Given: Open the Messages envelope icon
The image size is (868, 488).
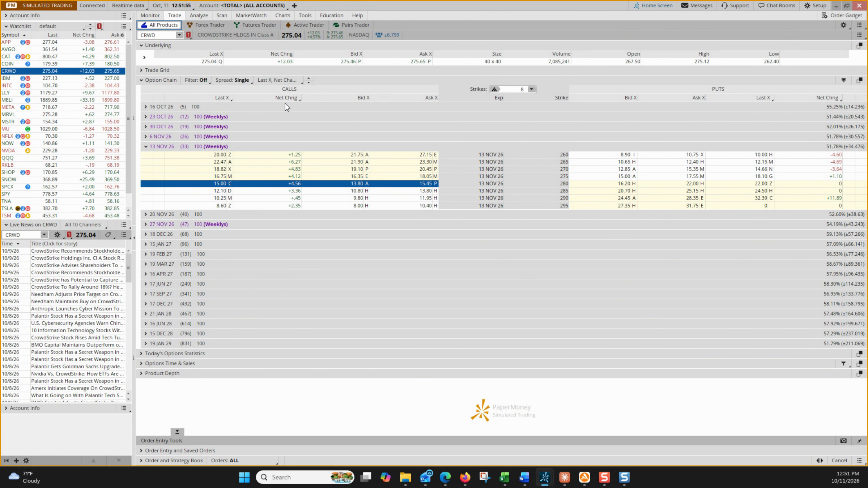Looking at the screenshot, I should coord(685,5).
